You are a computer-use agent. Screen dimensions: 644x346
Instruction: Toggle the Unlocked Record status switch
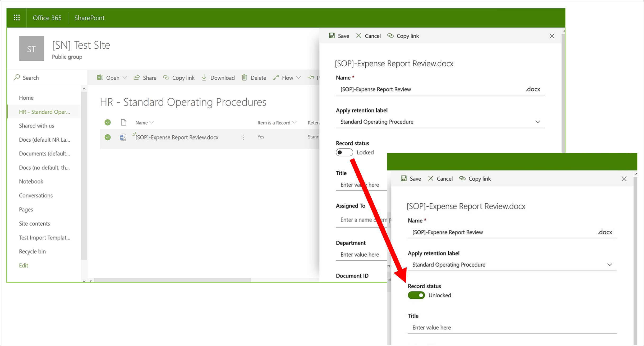click(x=416, y=295)
